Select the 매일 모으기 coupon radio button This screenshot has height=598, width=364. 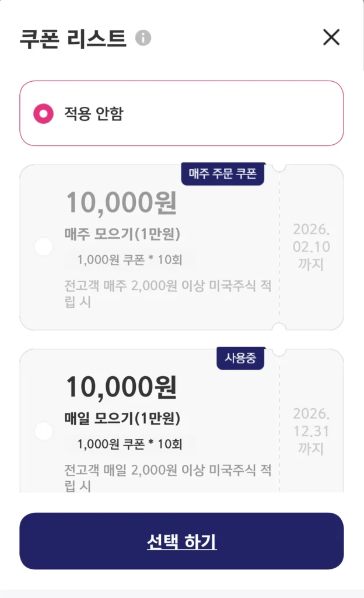44,432
